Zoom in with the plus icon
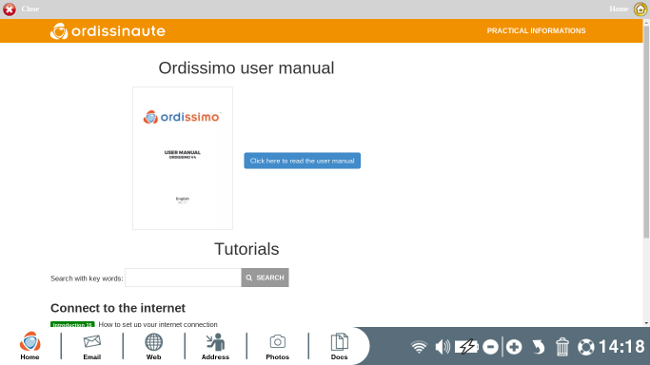This screenshot has width=650, height=365. coord(514,347)
